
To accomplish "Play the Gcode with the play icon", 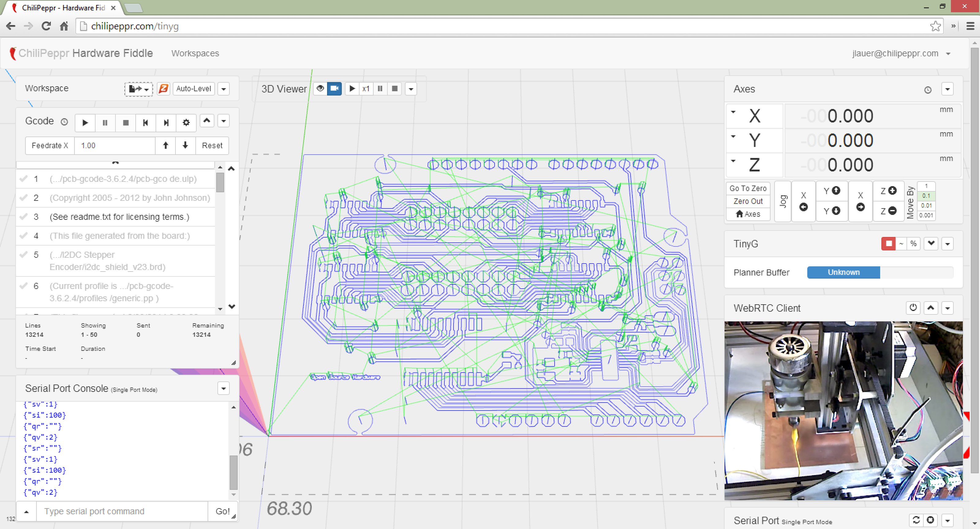I will 85,123.
